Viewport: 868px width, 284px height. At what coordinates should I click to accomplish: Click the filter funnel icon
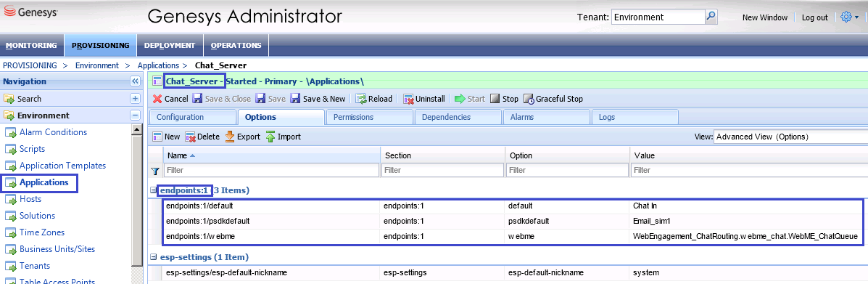point(156,171)
